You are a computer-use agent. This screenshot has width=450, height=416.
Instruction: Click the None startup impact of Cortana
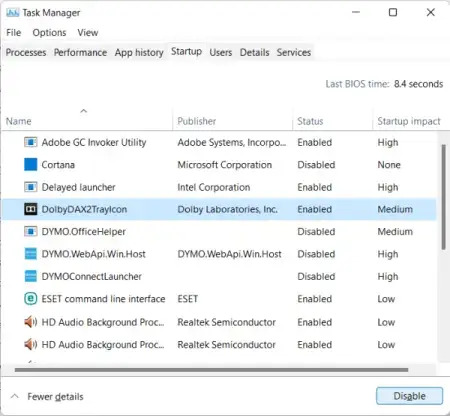[x=389, y=165]
